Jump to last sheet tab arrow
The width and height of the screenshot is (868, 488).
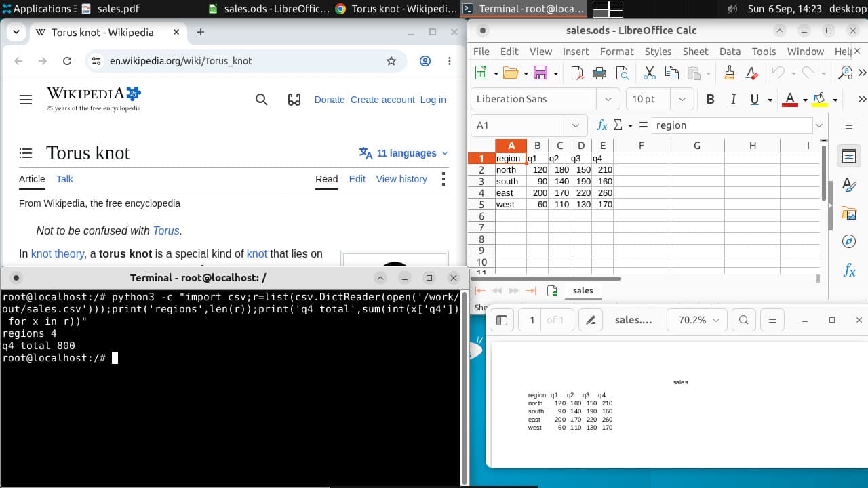point(531,291)
